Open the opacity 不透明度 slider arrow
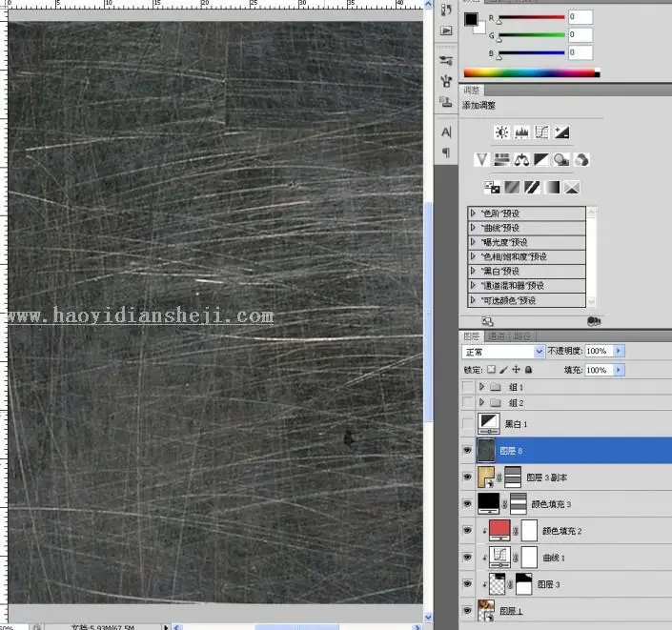The height and width of the screenshot is (630, 672). pos(619,351)
